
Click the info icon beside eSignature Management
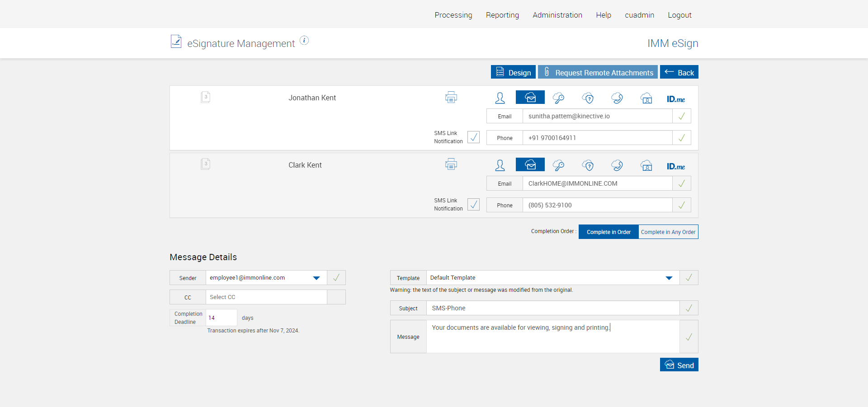pos(304,41)
